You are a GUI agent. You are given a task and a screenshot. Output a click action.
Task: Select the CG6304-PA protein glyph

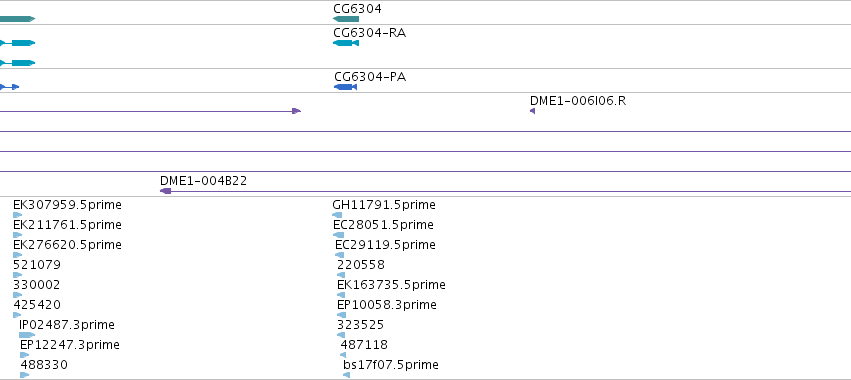(x=345, y=87)
